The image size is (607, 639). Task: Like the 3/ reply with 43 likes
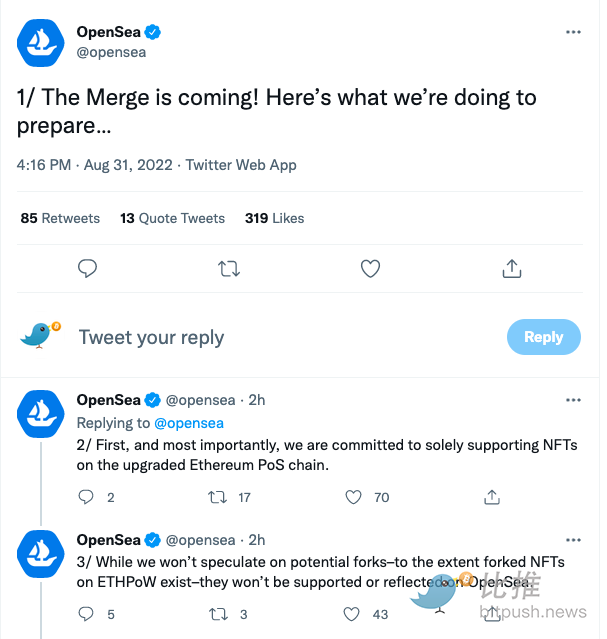coord(351,614)
